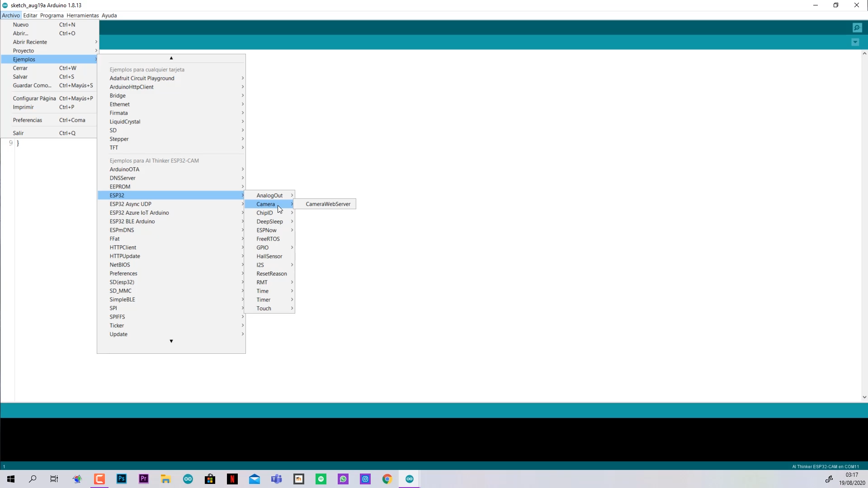Open Netflix from the taskbar
Screen dimensions: 868x488
[x=232, y=479]
